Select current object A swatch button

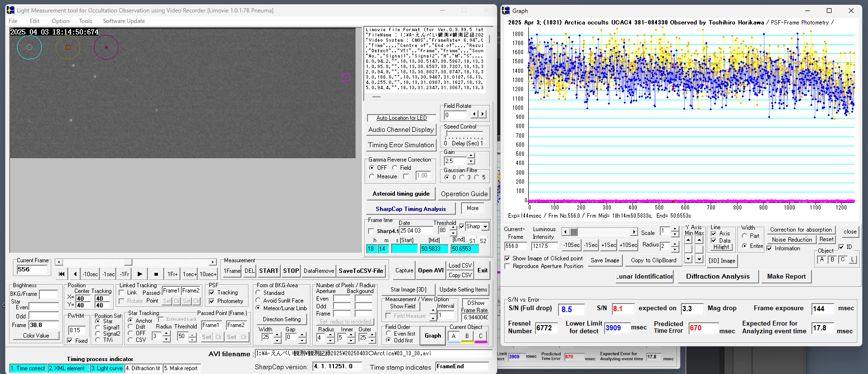[x=453, y=336]
